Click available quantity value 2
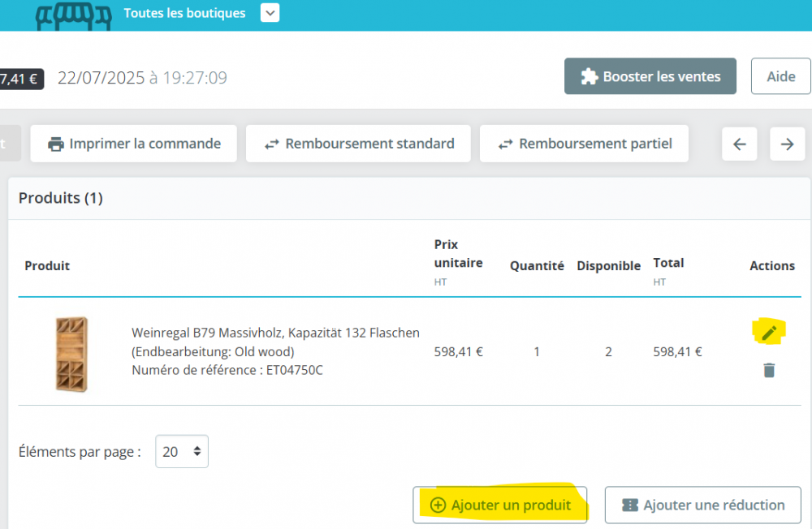 [x=608, y=352]
